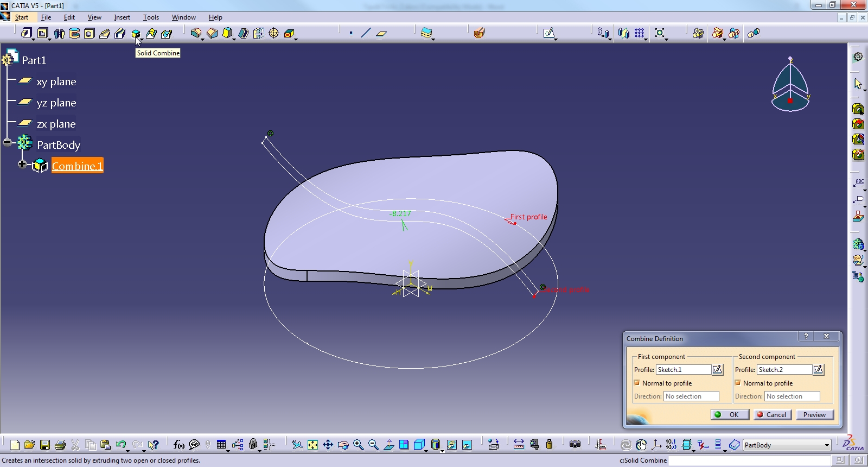Select the Chamfer tool icon
The height and width of the screenshot is (467, 868).
212,33
